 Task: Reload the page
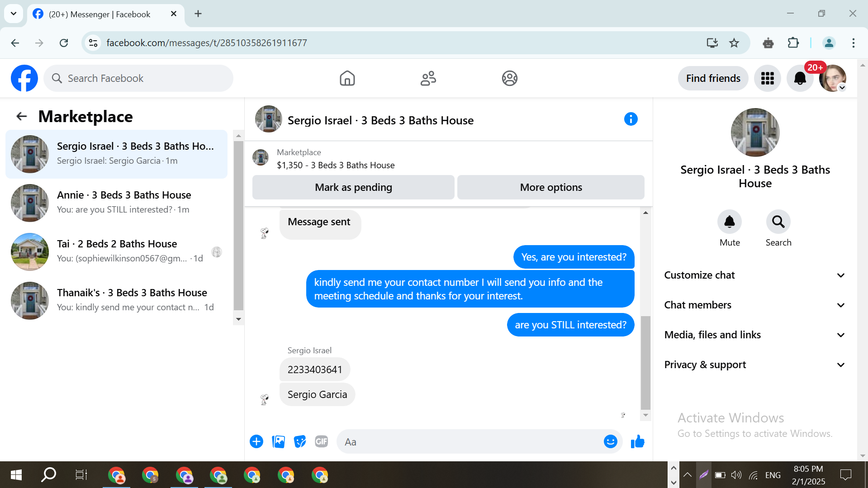[x=64, y=43]
